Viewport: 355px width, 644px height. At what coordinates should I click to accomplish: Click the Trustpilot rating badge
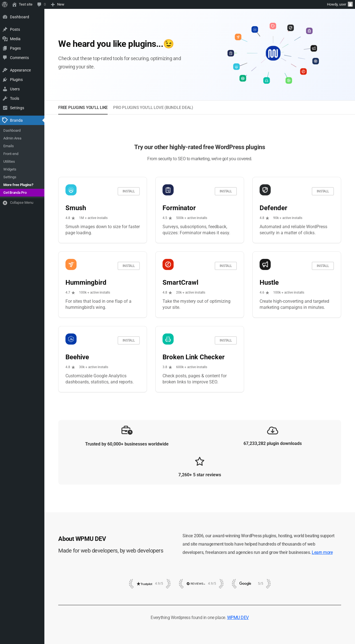[x=150, y=584]
